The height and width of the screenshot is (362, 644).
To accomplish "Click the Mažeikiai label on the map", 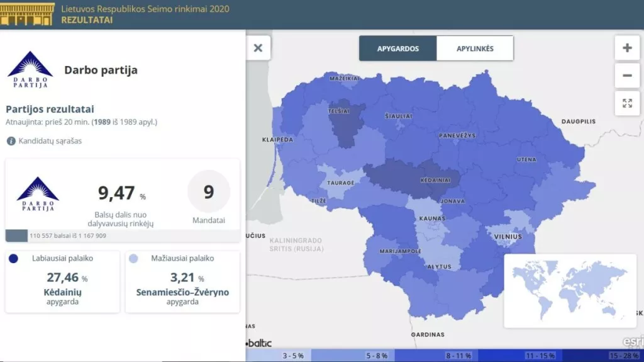I will 344,78.
